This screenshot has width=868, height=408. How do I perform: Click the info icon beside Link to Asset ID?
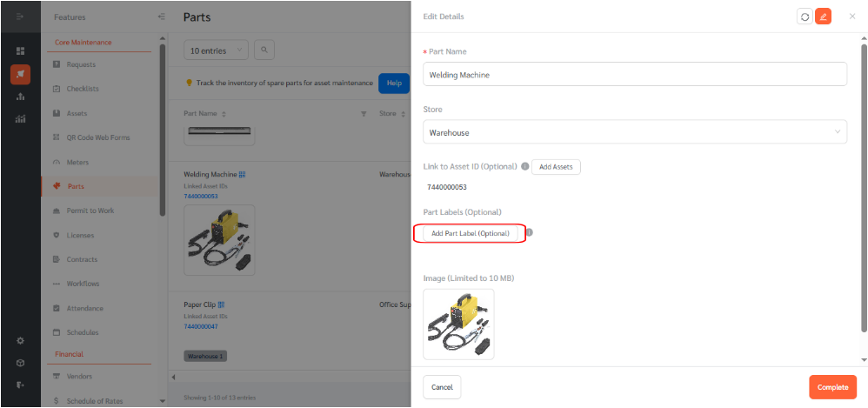pyautogui.click(x=524, y=166)
